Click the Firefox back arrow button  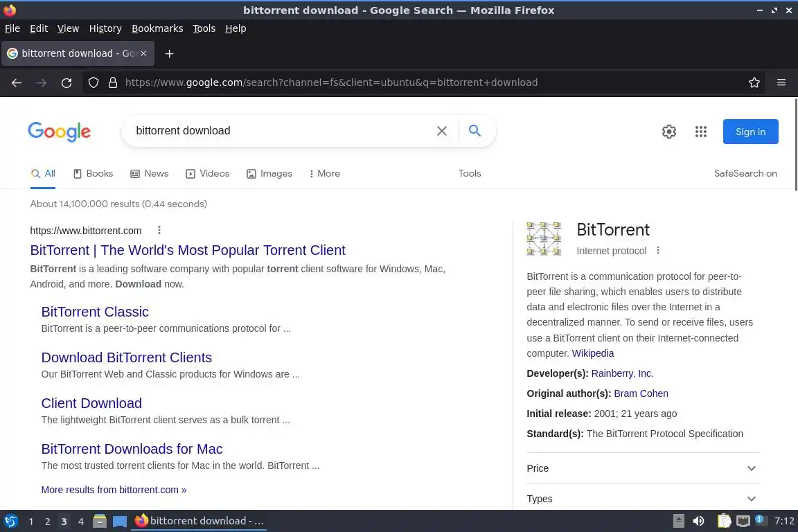tap(17, 82)
